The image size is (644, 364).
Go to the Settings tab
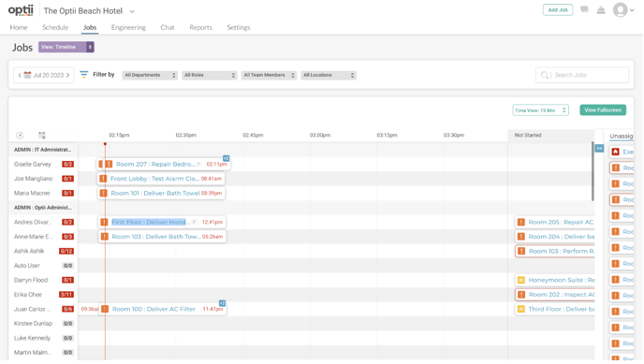(239, 27)
